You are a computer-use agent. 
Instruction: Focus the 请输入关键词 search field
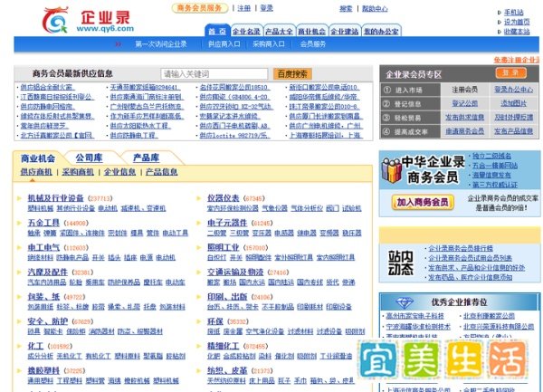coord(214,73)
